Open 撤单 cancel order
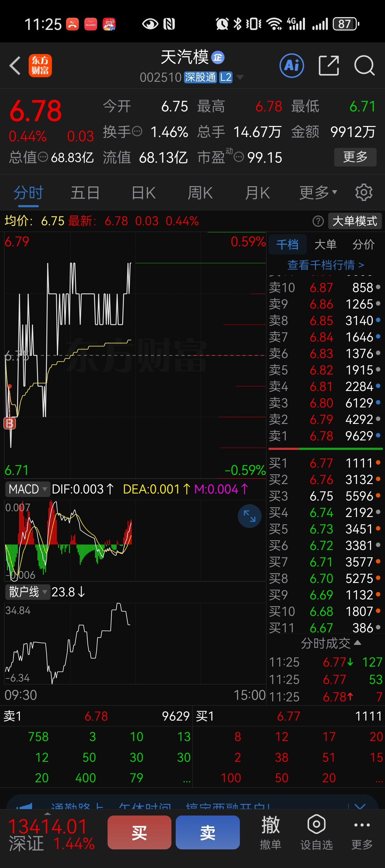Image resolution: width=385 pixels, height=868 pixels. (270, 832)
